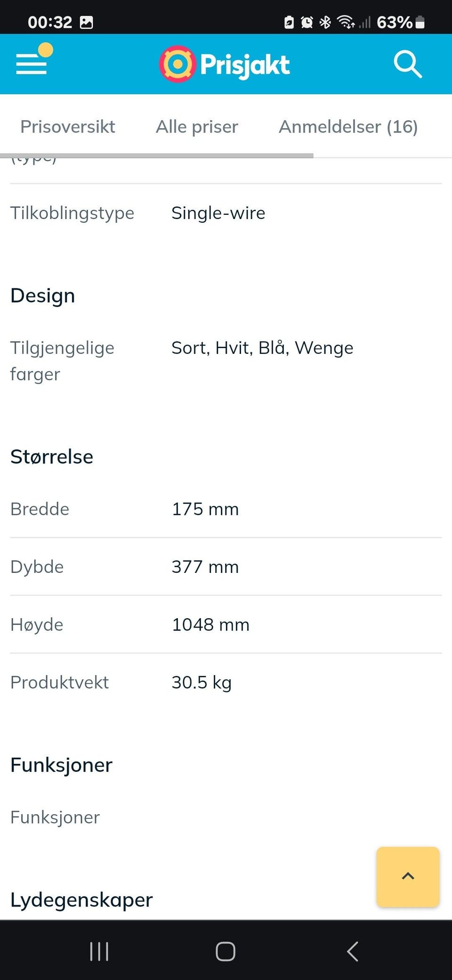Tap the Design section heading

click(43, 296)
